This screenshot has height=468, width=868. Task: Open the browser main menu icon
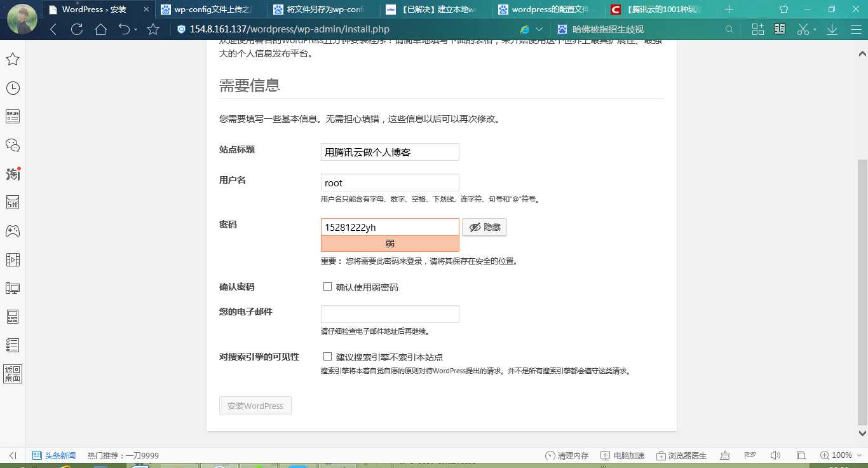click(855, 29)
